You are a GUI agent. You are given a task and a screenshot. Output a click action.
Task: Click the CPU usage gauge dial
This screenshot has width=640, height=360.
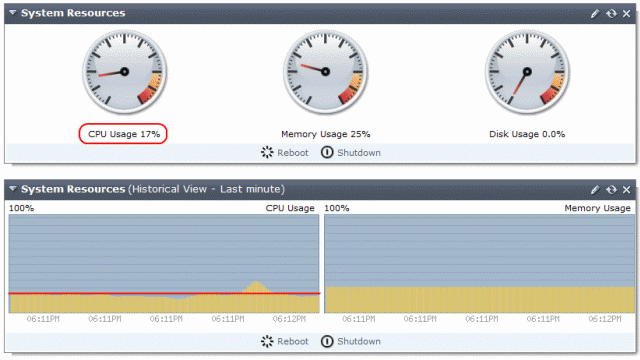click(x=124, y=72)
